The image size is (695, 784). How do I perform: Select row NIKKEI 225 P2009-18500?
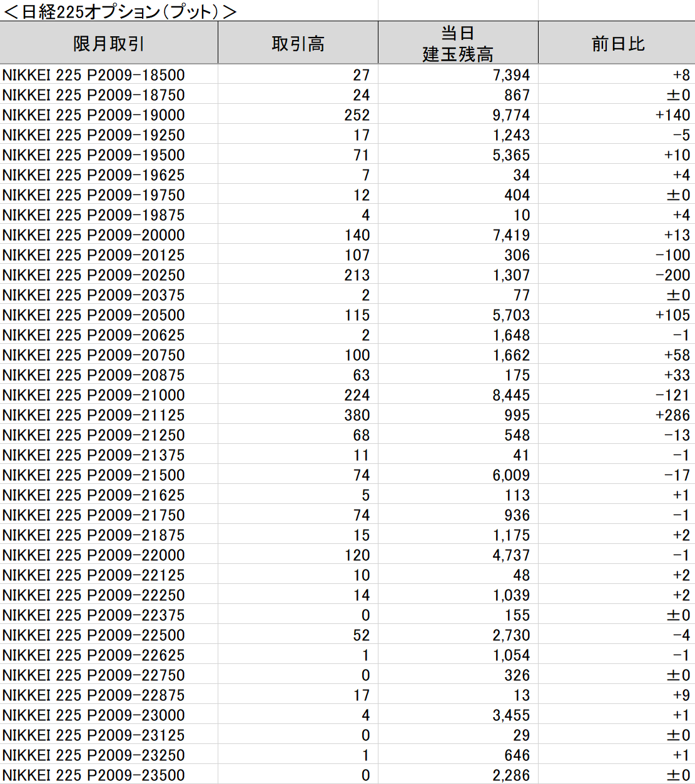[347, 74]
